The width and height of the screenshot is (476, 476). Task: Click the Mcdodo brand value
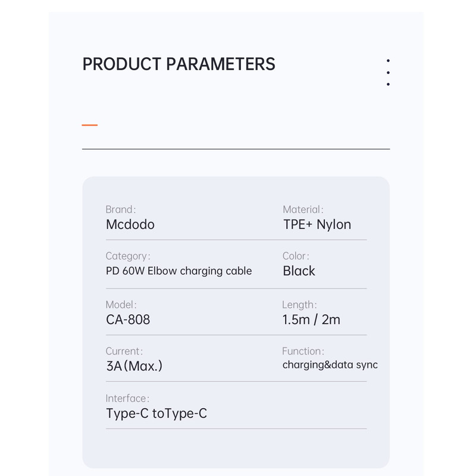point(130,224)
